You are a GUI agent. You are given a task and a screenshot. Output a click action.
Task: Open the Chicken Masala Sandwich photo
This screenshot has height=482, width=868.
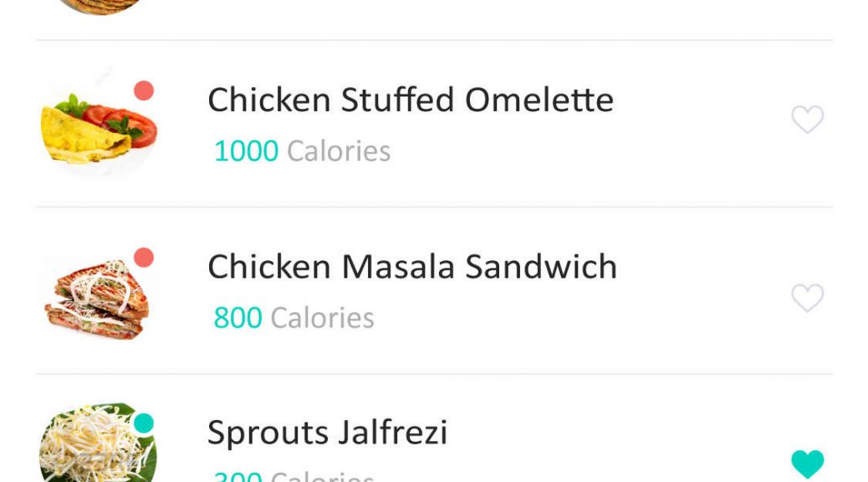(99, 294)
